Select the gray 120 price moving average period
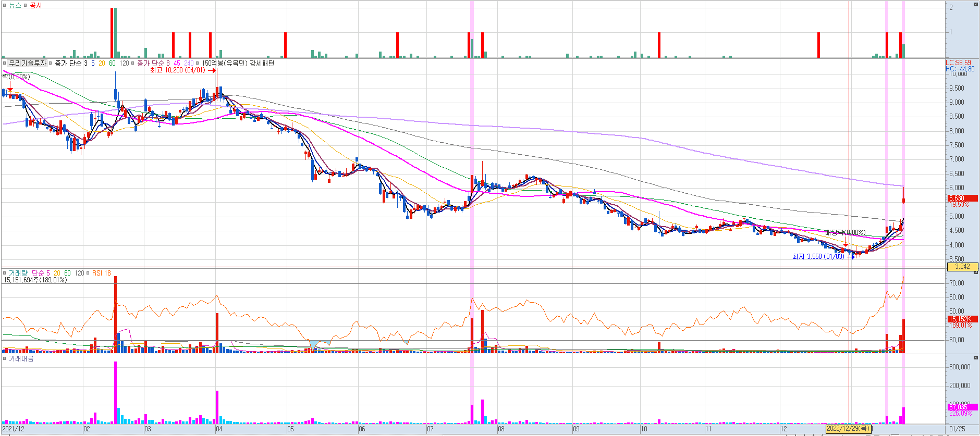 click(124, 63)
